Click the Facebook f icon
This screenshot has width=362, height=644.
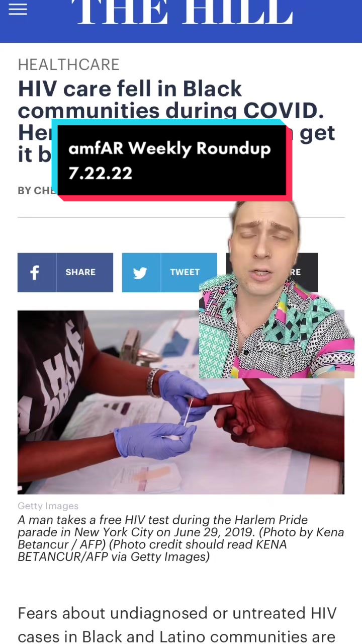(35, 273)
